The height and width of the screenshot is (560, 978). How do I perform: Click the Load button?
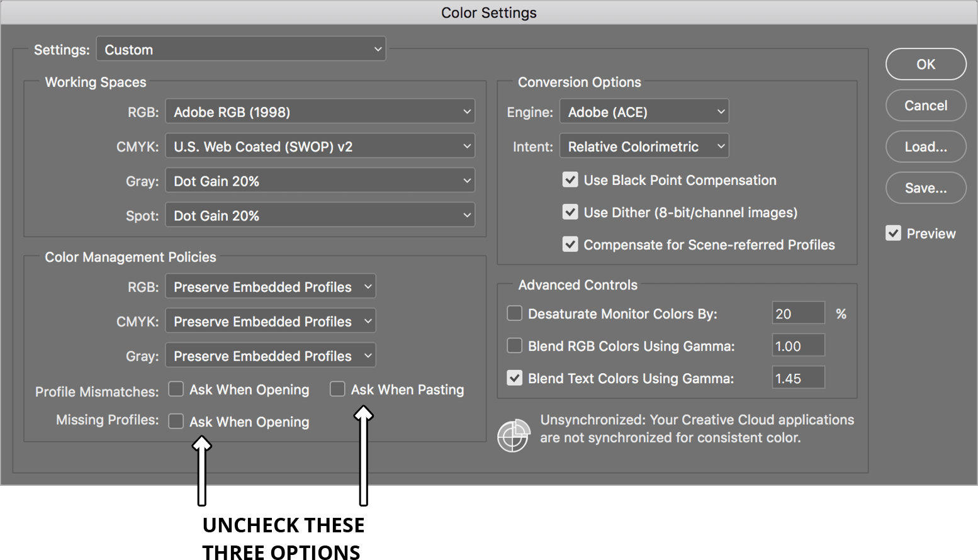925,146
